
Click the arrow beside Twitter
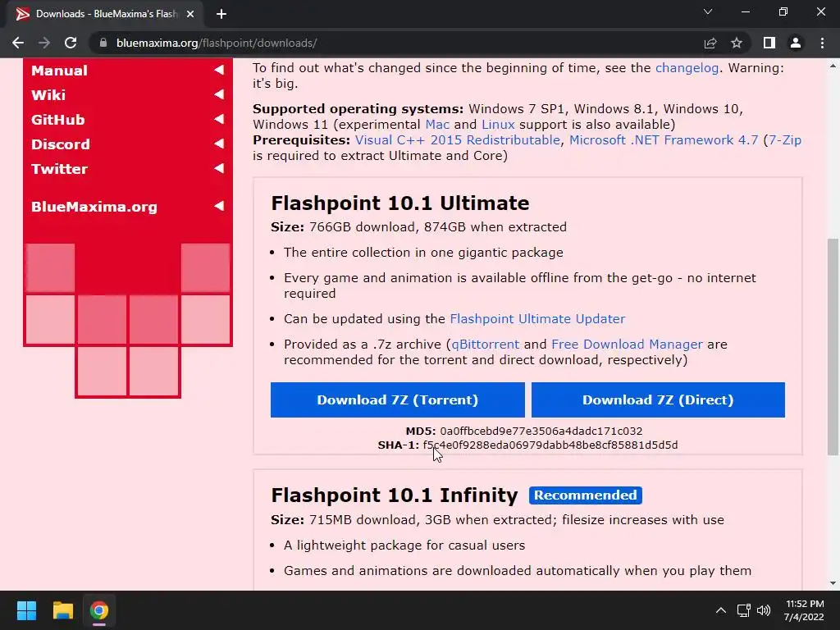(x=218, y=168)
